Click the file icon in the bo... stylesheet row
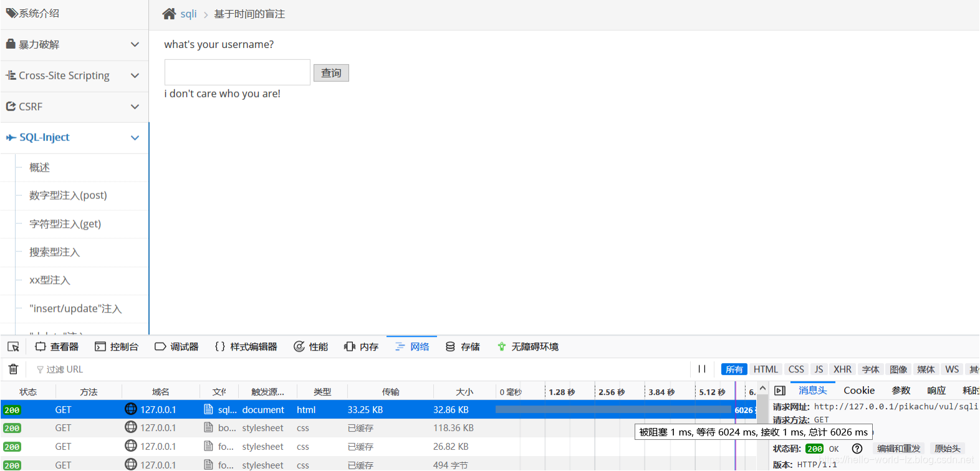 [208, 428]
